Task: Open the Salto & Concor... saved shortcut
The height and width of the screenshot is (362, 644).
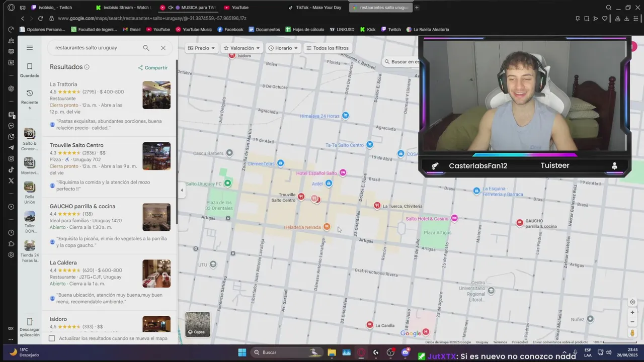Action: [x=30, y=140]
